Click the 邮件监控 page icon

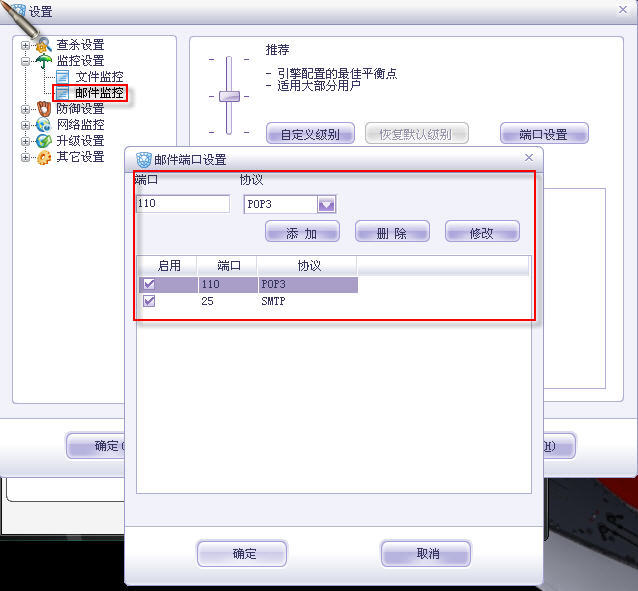62,93
